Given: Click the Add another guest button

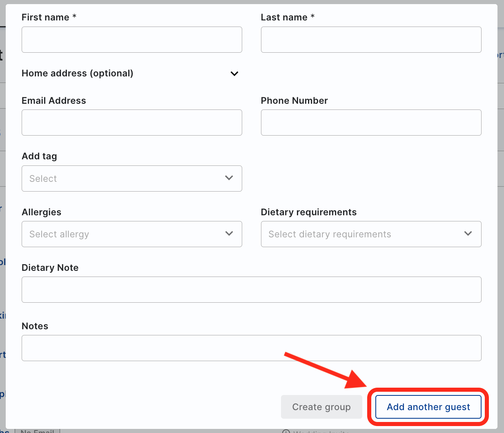Looking at the screenshot, I should (428, 407).
